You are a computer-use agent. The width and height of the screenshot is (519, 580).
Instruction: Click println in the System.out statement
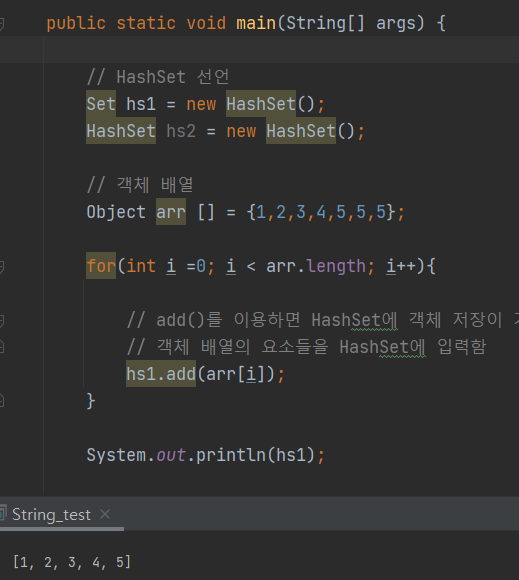coord(231,455)
